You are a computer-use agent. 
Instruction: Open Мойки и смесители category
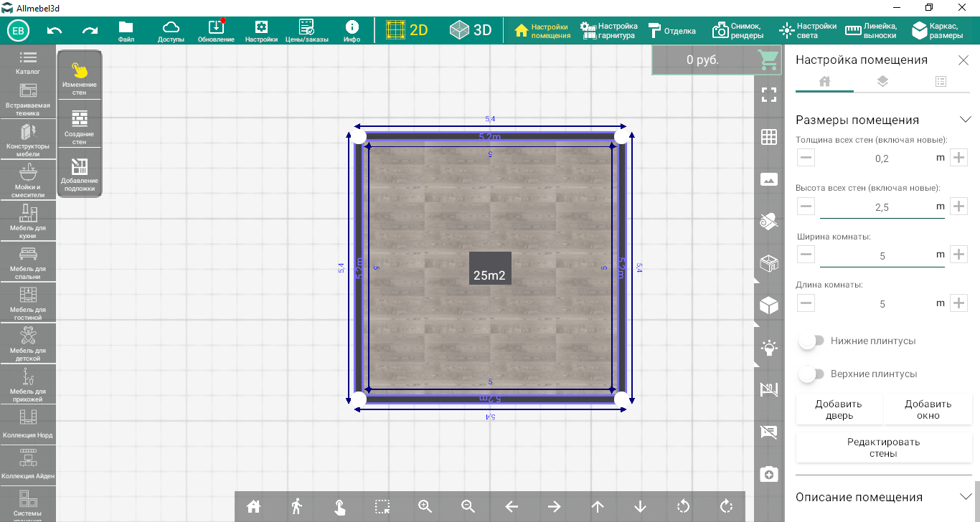click(x=28, y=181)
